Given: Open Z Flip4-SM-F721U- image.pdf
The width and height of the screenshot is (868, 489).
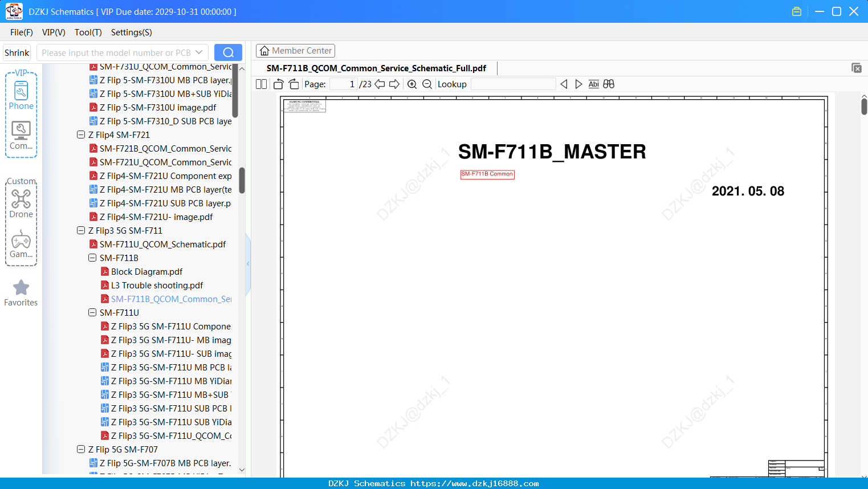Looking at the screenshot, I should click(x=156, y=217).
